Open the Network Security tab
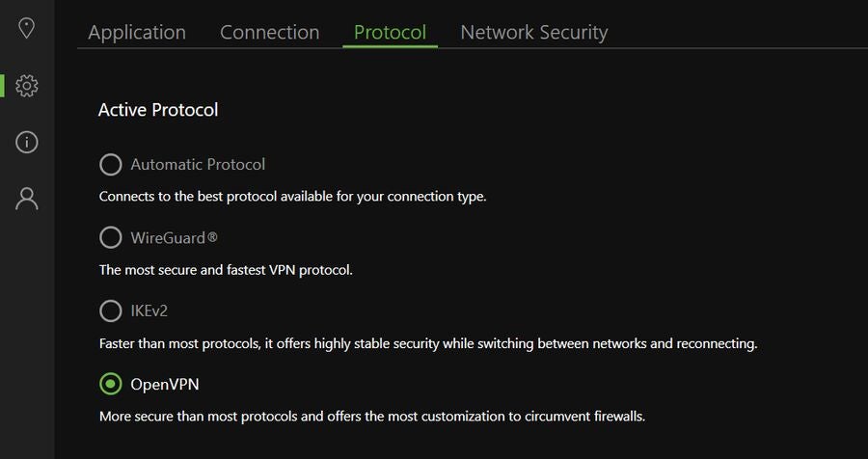This screenshot has height=459, width=868. pyautogui.click(x=534, y=32)
